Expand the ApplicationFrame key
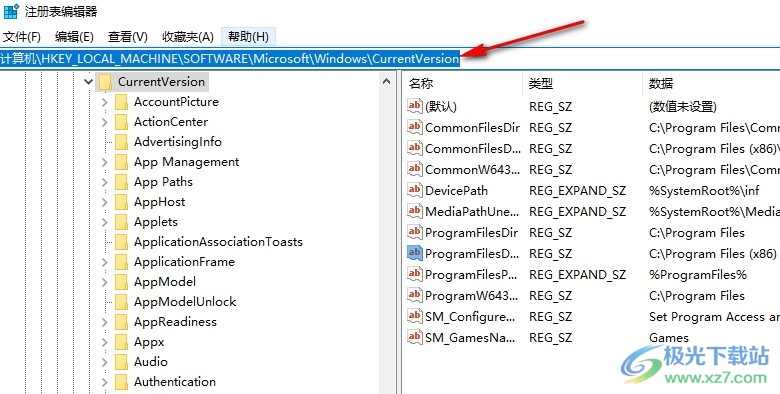The width and height of the screenshot is (780, 394). tap(104, 262)
